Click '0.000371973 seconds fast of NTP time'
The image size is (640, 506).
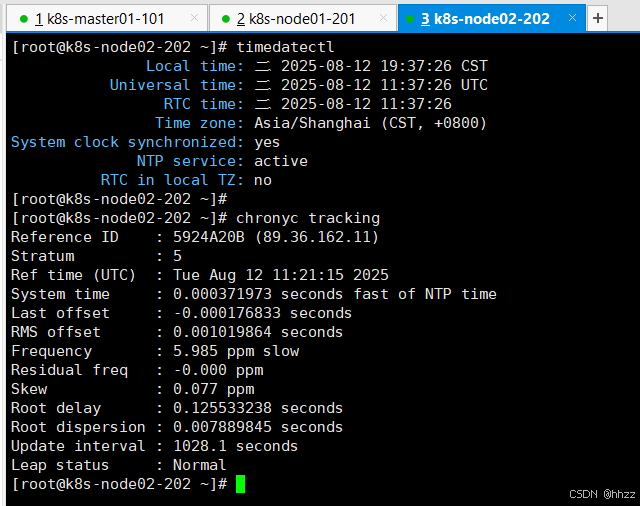[335, 294]
